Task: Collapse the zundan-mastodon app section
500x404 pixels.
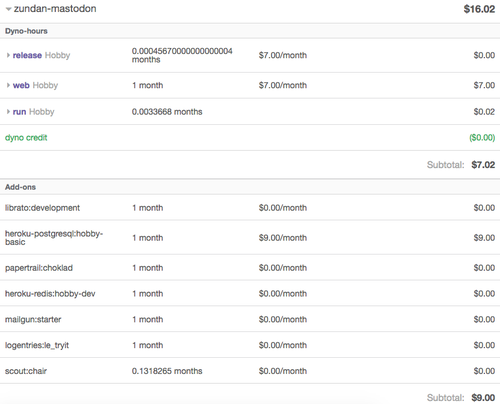Action: (8, 9)
